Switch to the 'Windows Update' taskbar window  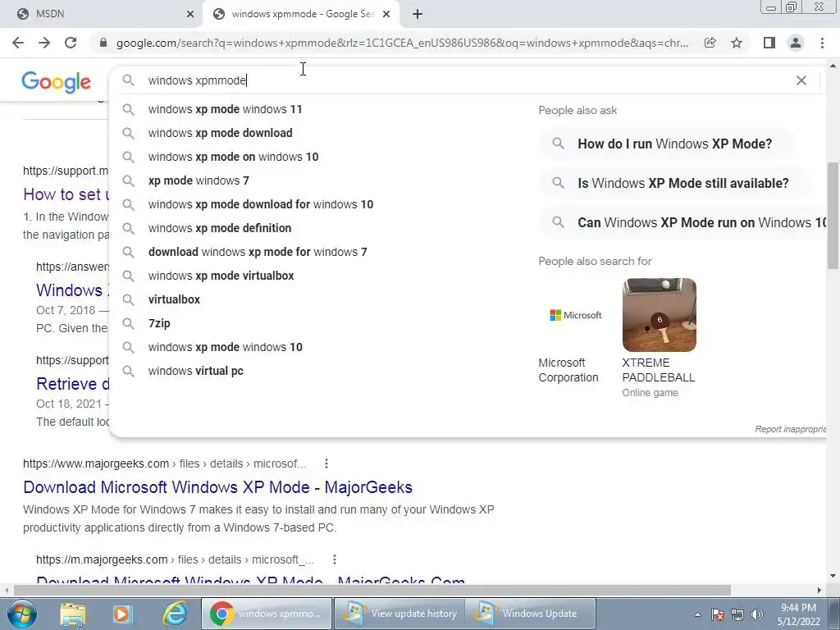[x=531, y=614]
